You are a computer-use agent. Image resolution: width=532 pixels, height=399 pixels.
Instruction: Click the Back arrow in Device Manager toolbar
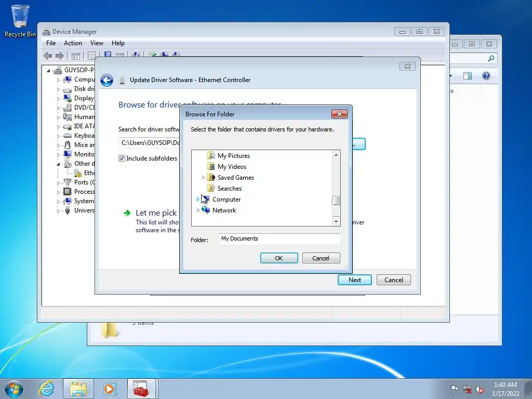(48, 56)
